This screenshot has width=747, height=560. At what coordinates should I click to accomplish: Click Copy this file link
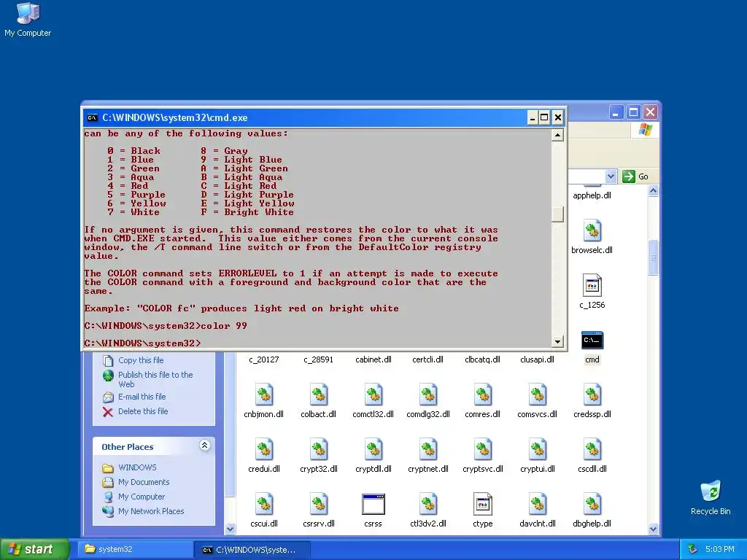pyautogui.click(x=141, y=360)
